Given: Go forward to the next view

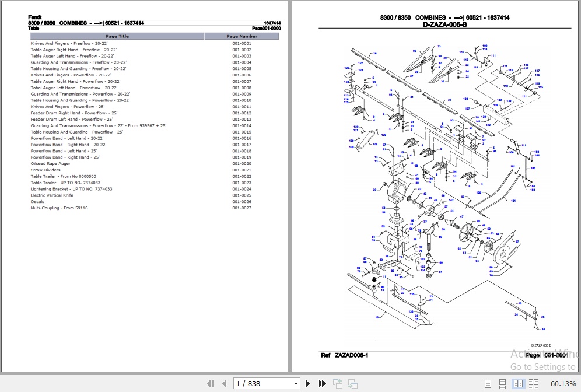Looking at the screenshot, I should pos(353,383).
